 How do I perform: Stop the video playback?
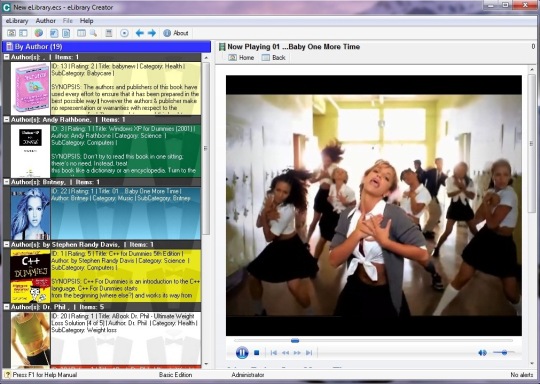(x=257, y=353)
